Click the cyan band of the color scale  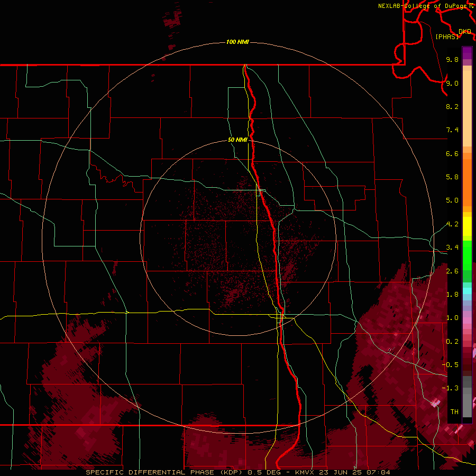(467, 291)
